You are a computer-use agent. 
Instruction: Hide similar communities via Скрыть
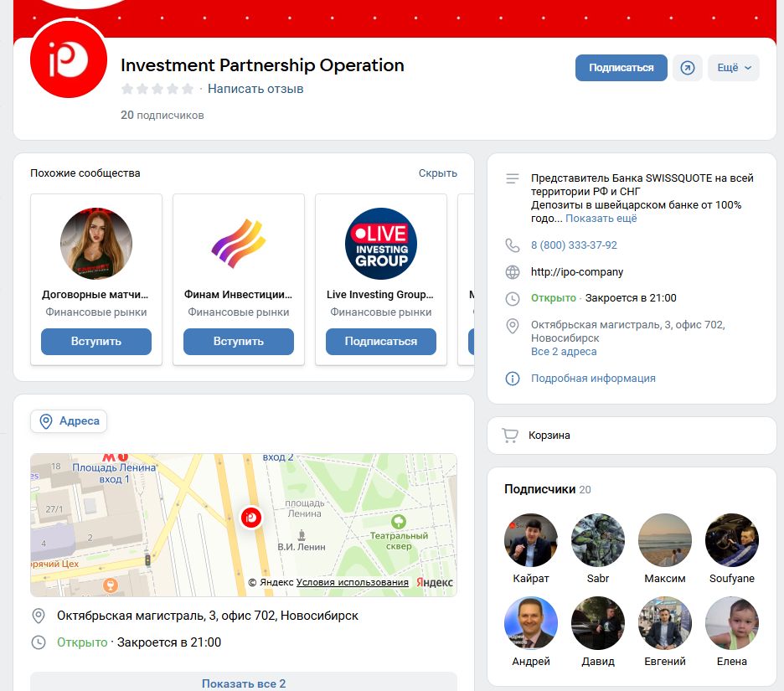tap(439, 173)
